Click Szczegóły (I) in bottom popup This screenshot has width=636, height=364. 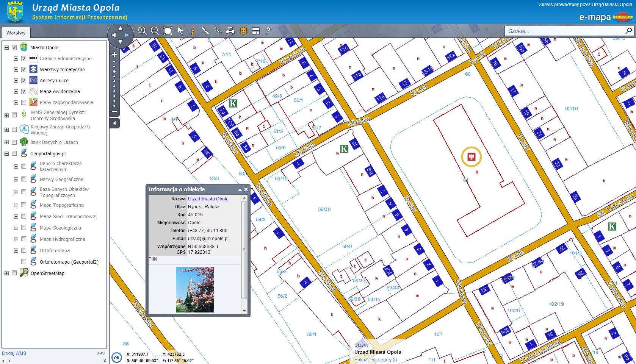[384, 360]
